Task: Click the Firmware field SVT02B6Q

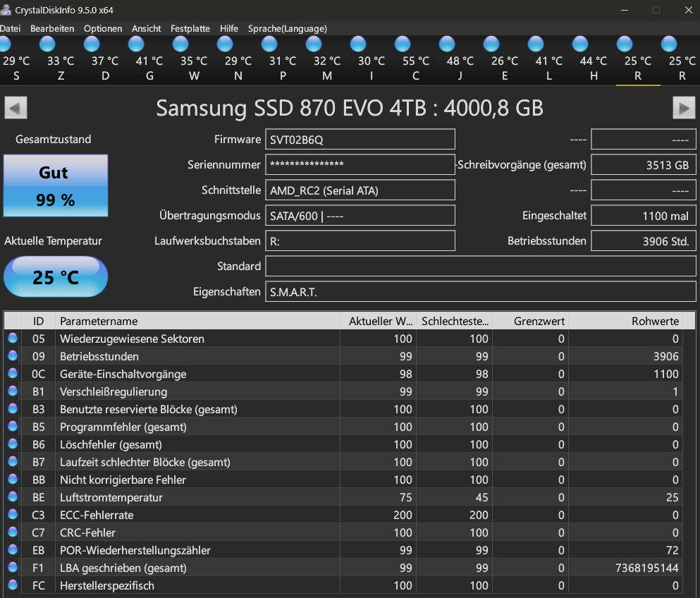Action: point(360,140)
